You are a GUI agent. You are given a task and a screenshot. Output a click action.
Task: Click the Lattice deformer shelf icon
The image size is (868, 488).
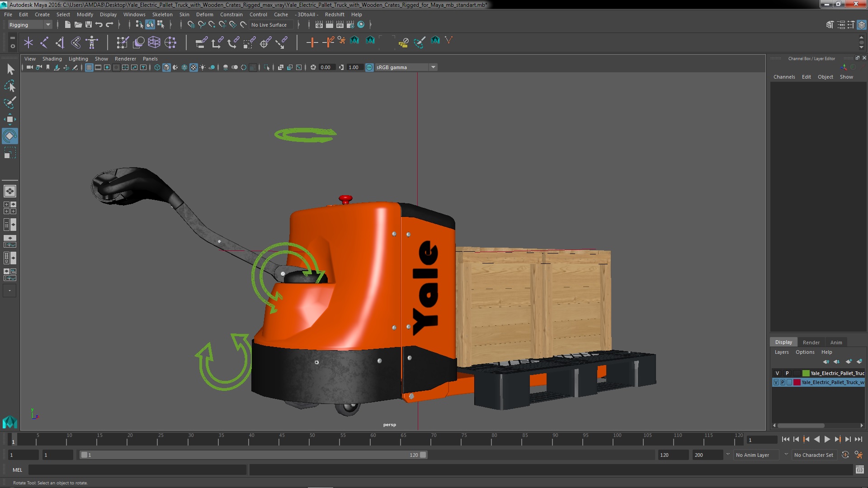[154, 42]
